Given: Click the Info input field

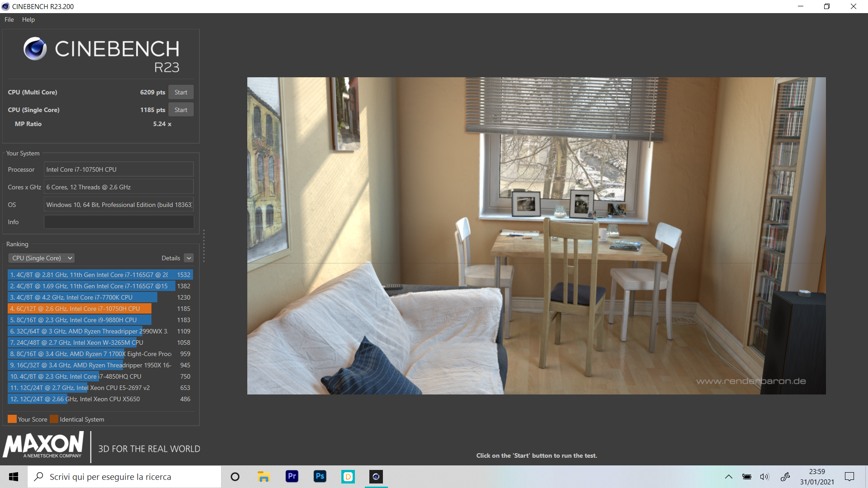Looking at the screenshot, I should coord(118,222).
